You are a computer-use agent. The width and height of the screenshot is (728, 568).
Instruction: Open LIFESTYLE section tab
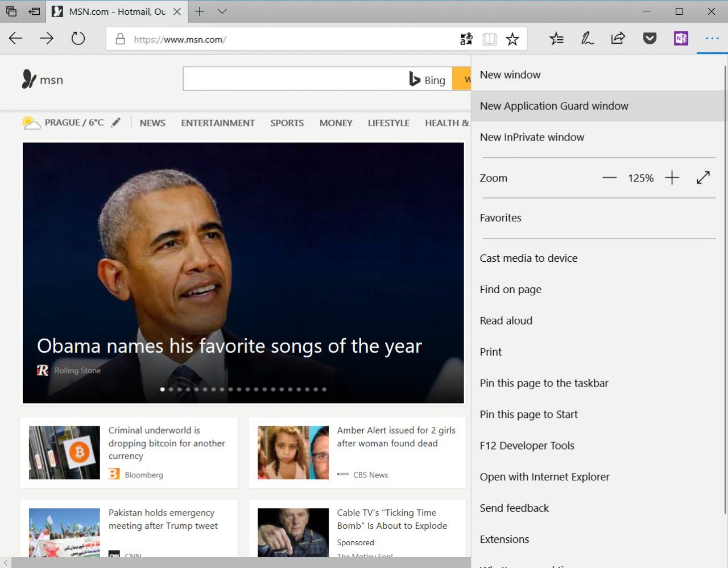pyautogui.click(x=388, y=123)
